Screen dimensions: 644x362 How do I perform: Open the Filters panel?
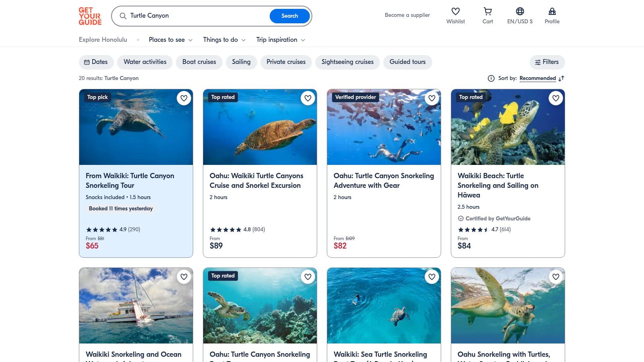tap(547, 62)
